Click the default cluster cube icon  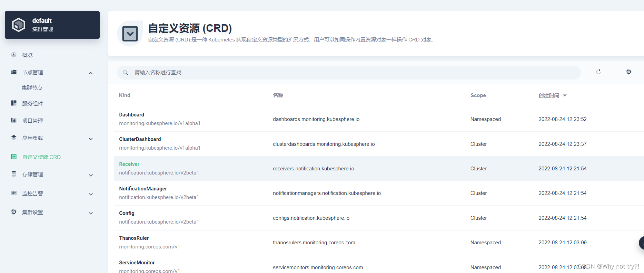tap(19, 25)
